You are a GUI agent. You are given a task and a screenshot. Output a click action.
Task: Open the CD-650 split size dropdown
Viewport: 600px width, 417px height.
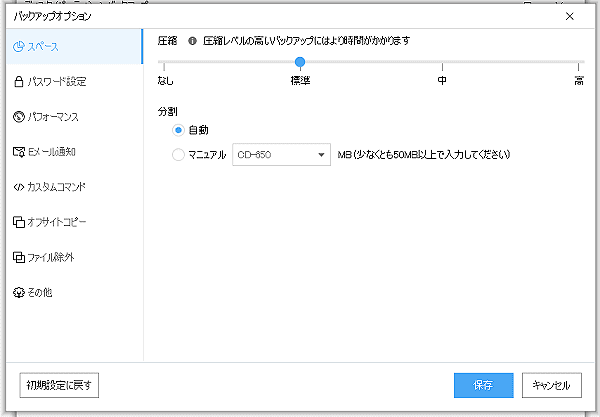(281, 155)
